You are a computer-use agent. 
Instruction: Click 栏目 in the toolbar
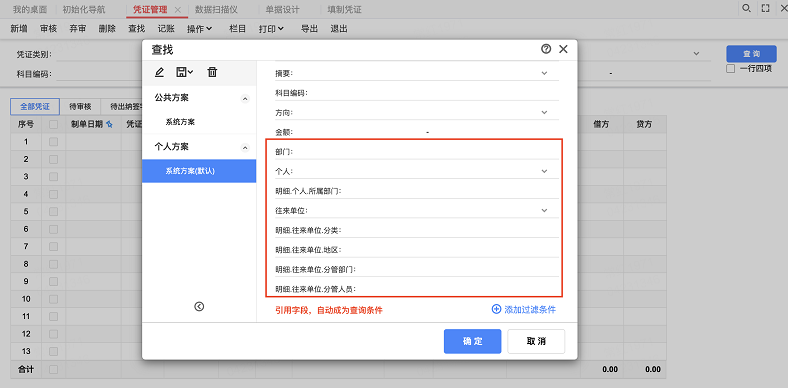point(237,29)
